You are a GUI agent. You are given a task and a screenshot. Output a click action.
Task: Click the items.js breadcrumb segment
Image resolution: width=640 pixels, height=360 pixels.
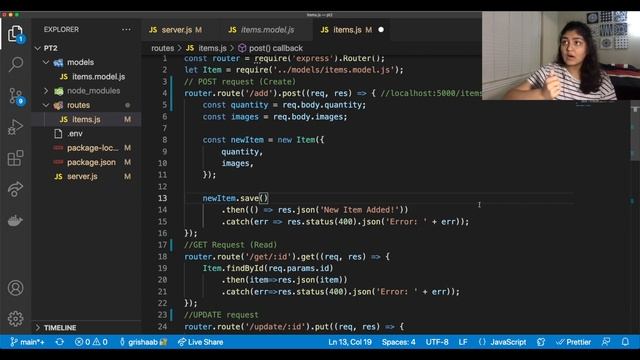(206, 48)
